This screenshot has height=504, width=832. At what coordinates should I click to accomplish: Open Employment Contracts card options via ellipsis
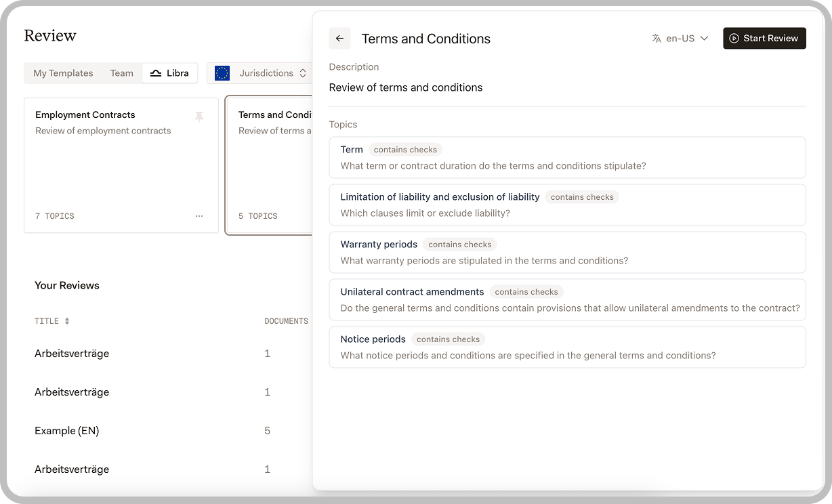point(199,215)
